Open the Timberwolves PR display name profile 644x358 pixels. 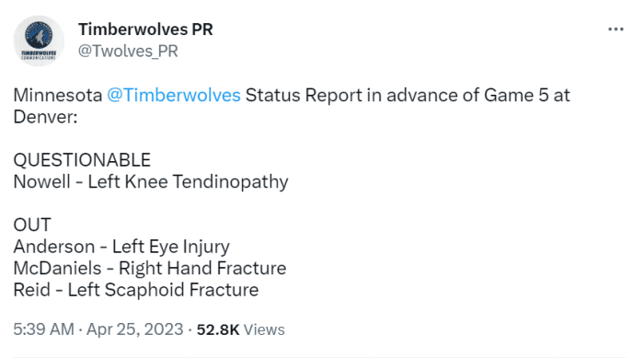click(x=145, y=29)
